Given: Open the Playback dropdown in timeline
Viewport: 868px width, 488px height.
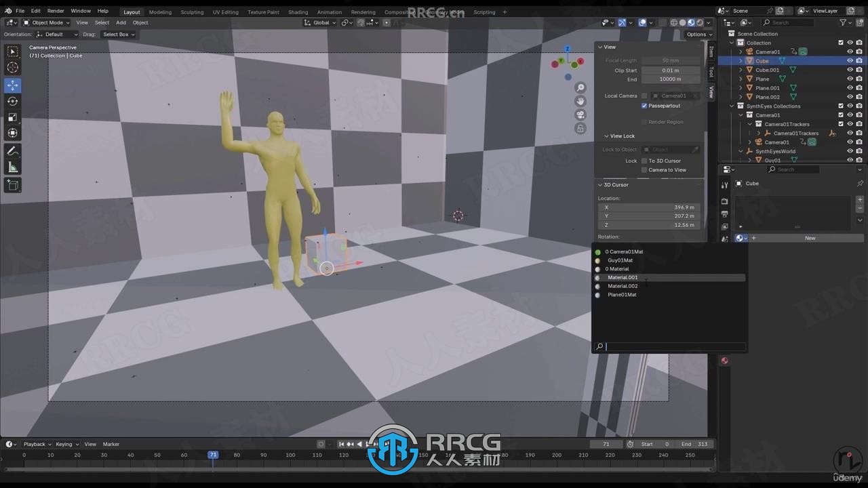Looking at the screenshot, I should pyautogui.click(x=37, y=444).
